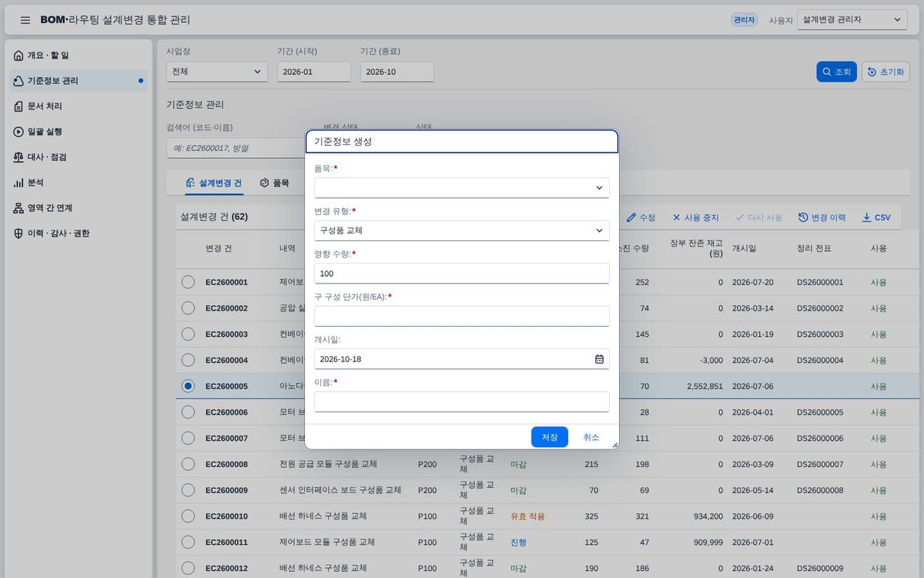
Task: Select radio button for EC2600001
Action: 188,282
